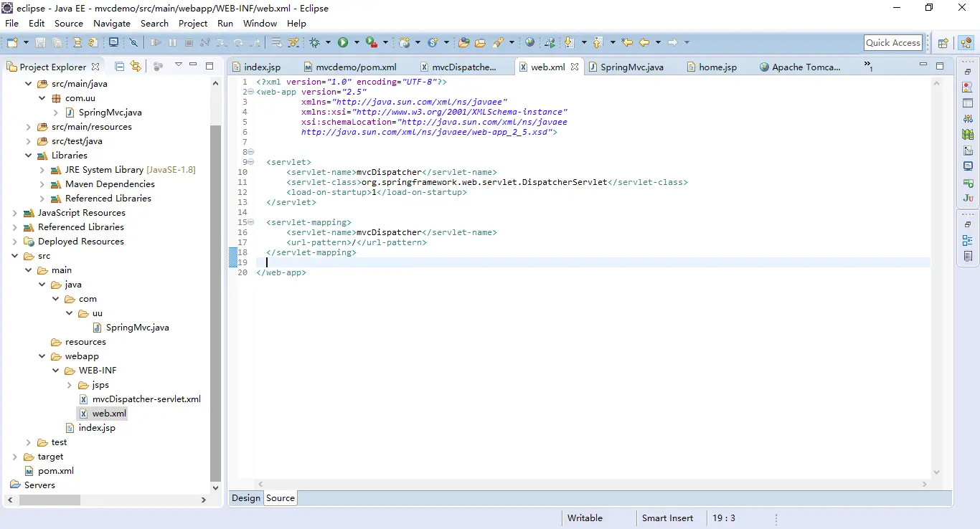The image size is (980, 529).
Task: Click the Quick Access search field
Action: tap(892, 43)
